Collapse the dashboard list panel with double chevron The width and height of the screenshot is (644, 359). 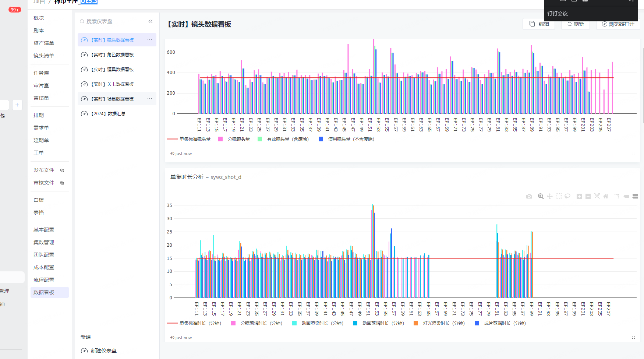[x=151, y=21]
